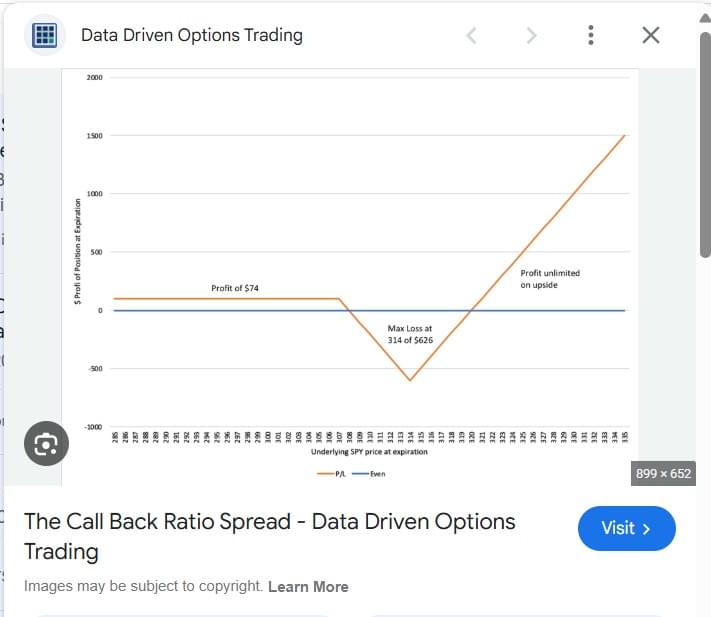Click the Profit unlimited on upside annotation
Screen dimensions: 711x617
point(550,279)
